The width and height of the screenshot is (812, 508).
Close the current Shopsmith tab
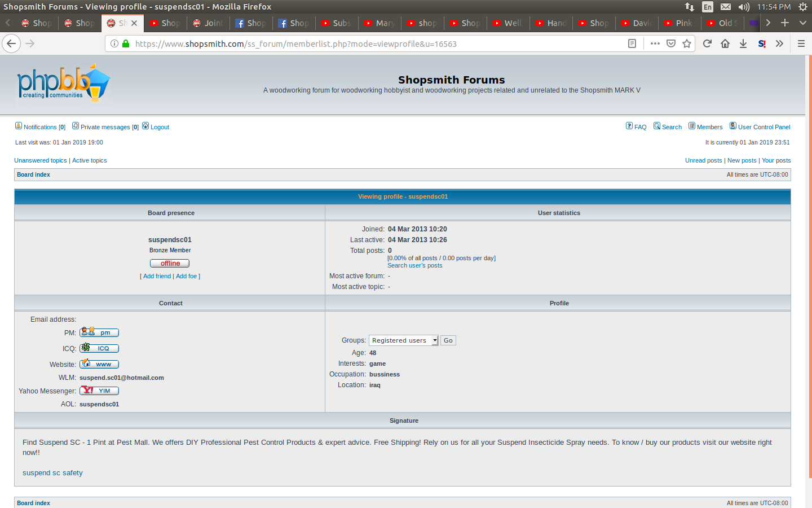pyautogui.click(x=134, y=23)
